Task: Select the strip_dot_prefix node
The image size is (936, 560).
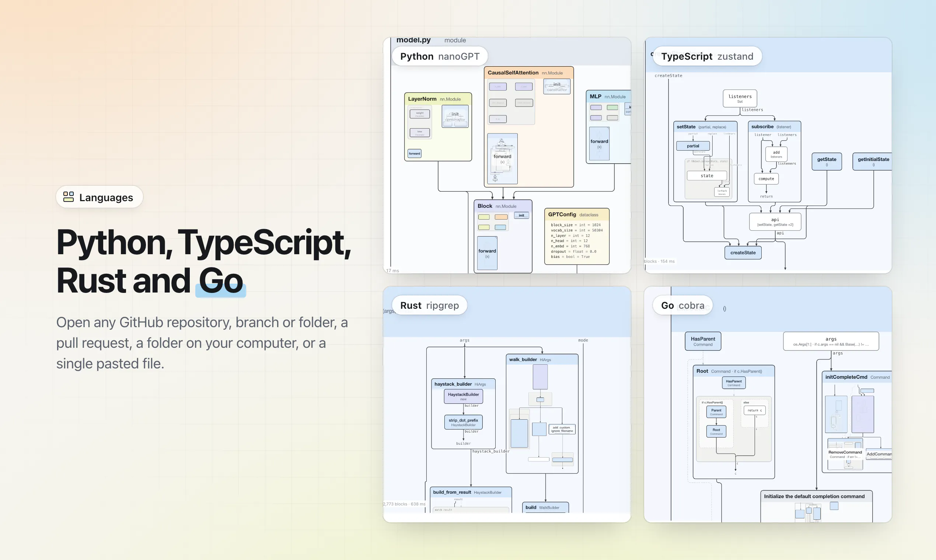Action: point(463,422)
